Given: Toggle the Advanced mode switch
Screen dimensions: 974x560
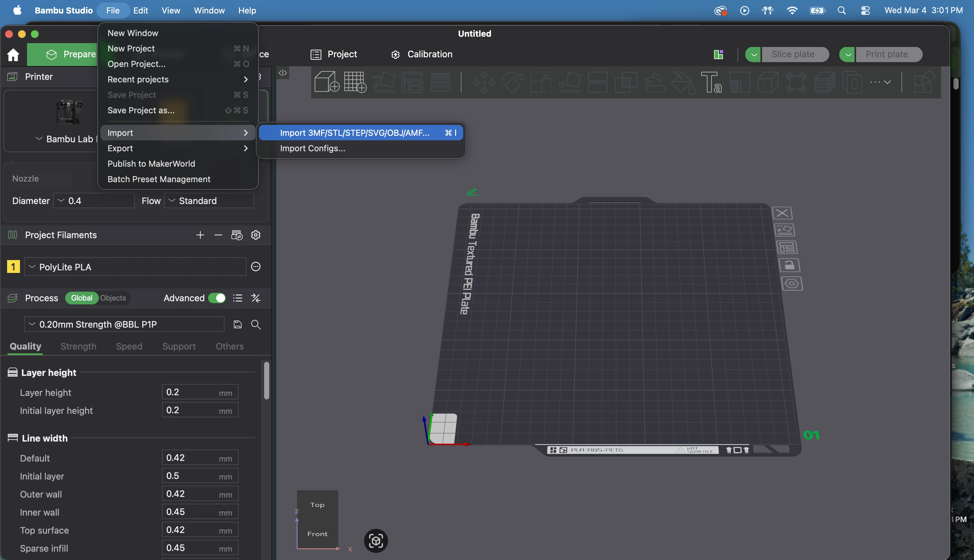Looking at the screenshot, I should tap(217, 298).
